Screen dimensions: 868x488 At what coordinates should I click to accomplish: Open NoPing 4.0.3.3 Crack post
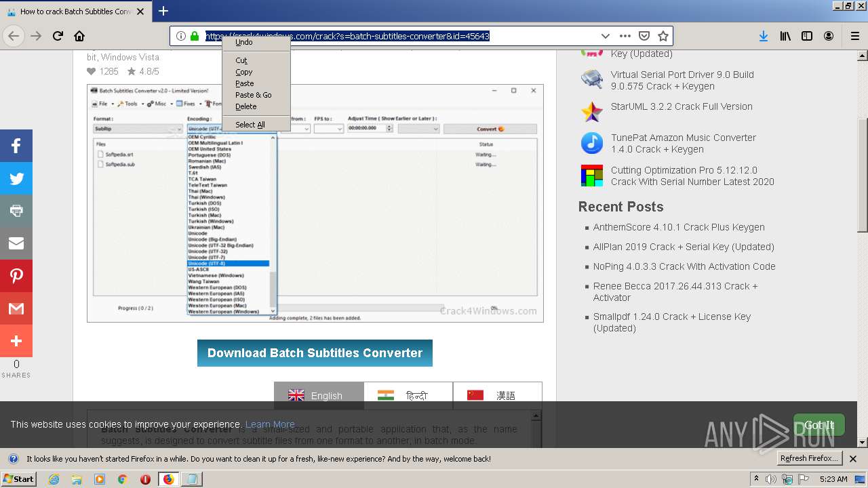click(684, 266)
